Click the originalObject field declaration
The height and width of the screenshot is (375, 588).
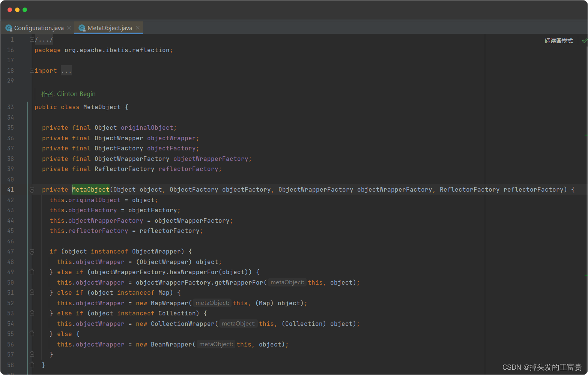(147, 128)
